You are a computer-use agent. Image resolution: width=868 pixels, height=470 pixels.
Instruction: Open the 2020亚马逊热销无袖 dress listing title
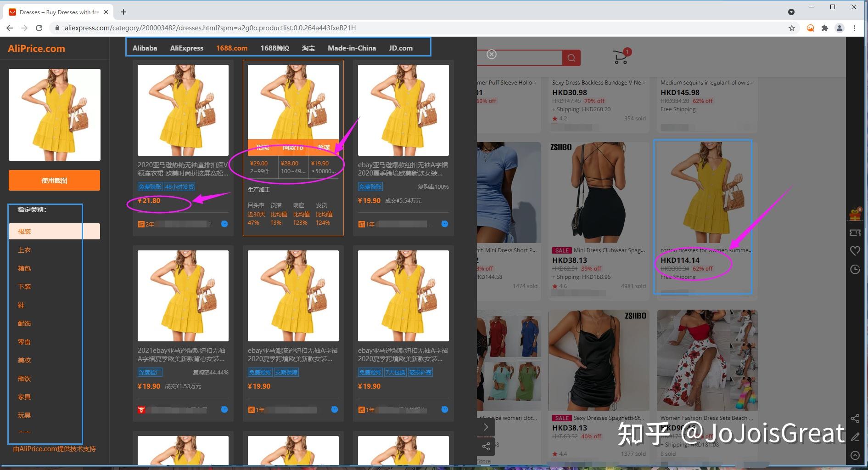click(x=183, y=169)
